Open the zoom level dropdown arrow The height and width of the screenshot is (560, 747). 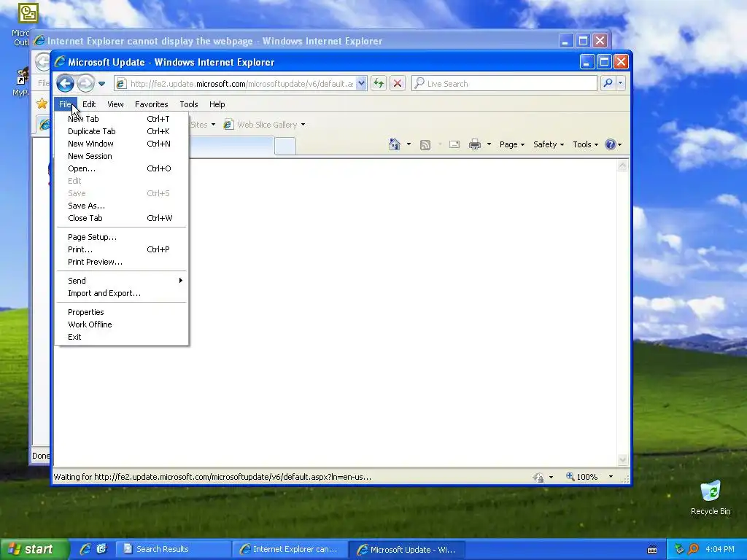[611, 477]
